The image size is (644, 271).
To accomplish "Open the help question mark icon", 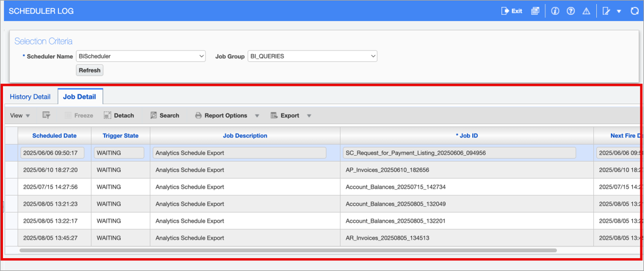I will point(570,11).
